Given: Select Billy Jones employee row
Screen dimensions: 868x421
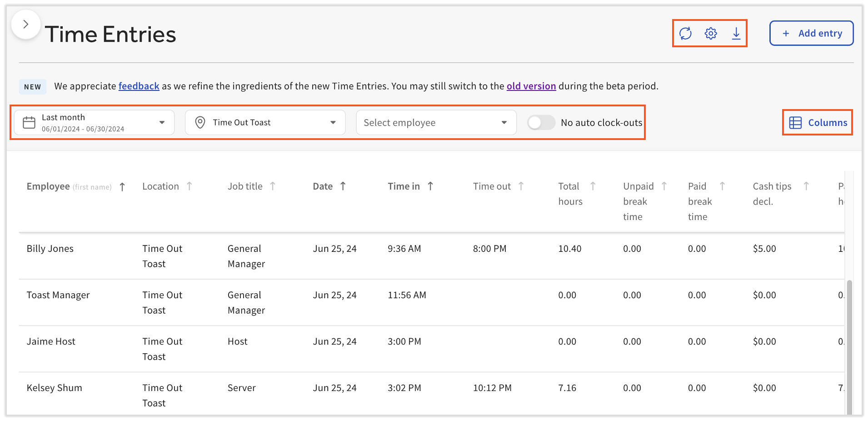Looking at the screenshot, I should point(50,248).
